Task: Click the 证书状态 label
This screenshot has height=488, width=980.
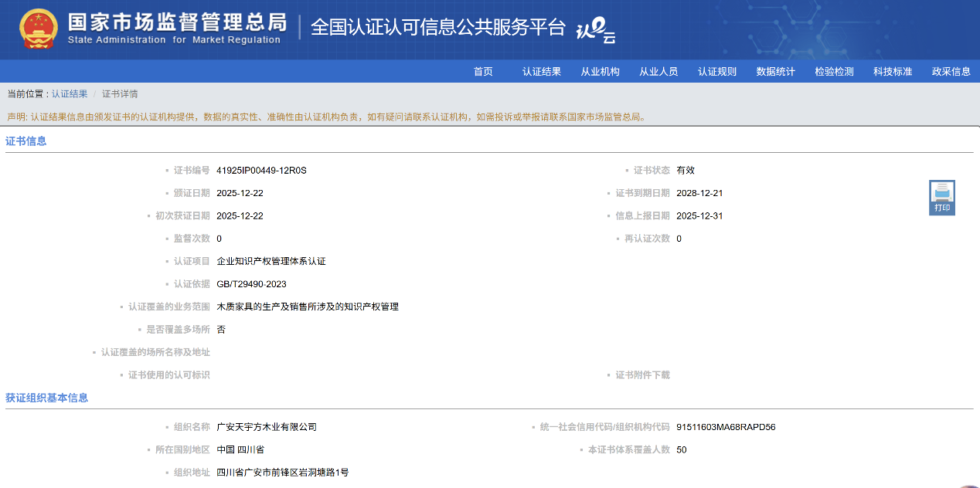Action: pyautogui.click(x=652, y=170)
